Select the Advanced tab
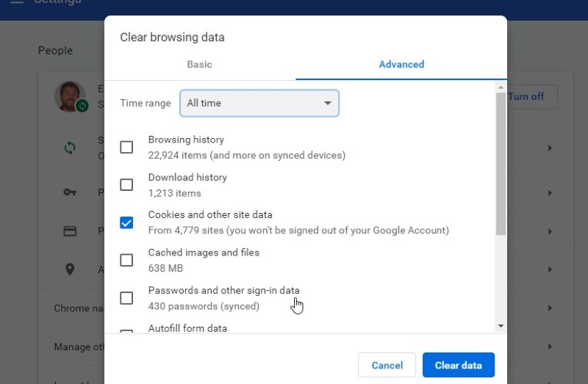This screenshot has width=588, height=384. pos(401,65)
